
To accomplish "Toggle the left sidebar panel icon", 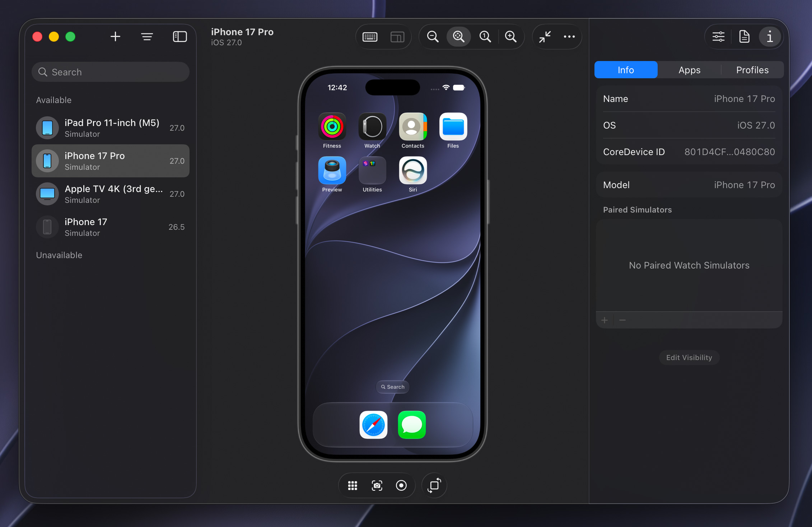I will tap(180, 37).
